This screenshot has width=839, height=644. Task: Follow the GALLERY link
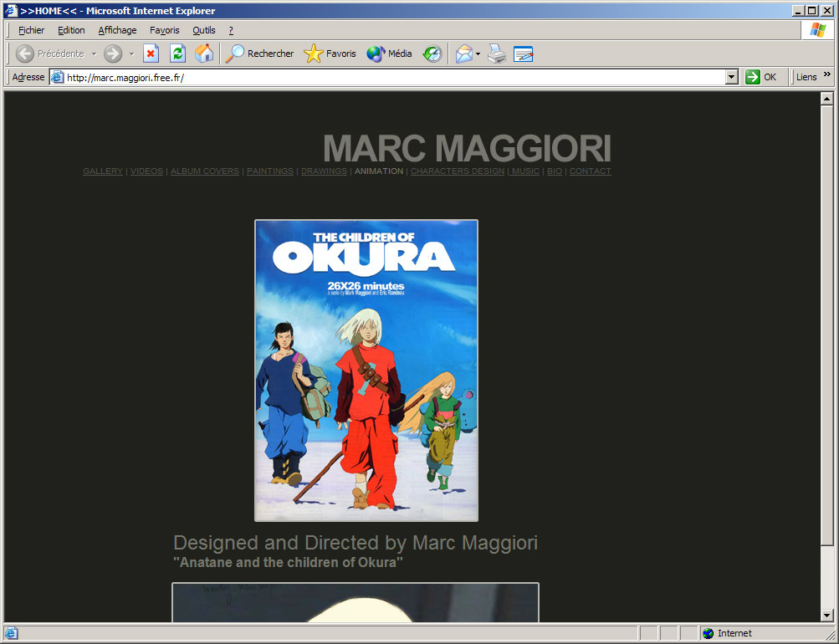tap(103, 171)
